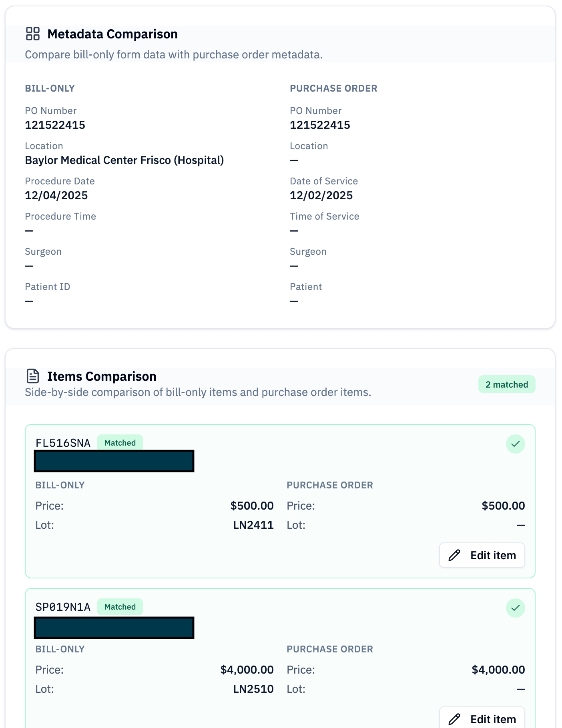The image size is (562, 728).
Task: Click the Matched badge next to FL516SNA
Action: pos(120,443)
